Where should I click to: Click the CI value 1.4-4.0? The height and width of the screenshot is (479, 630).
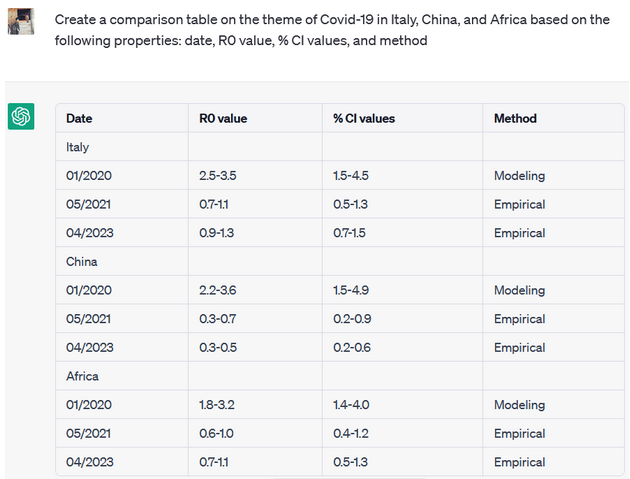click(x=351, y=405)
